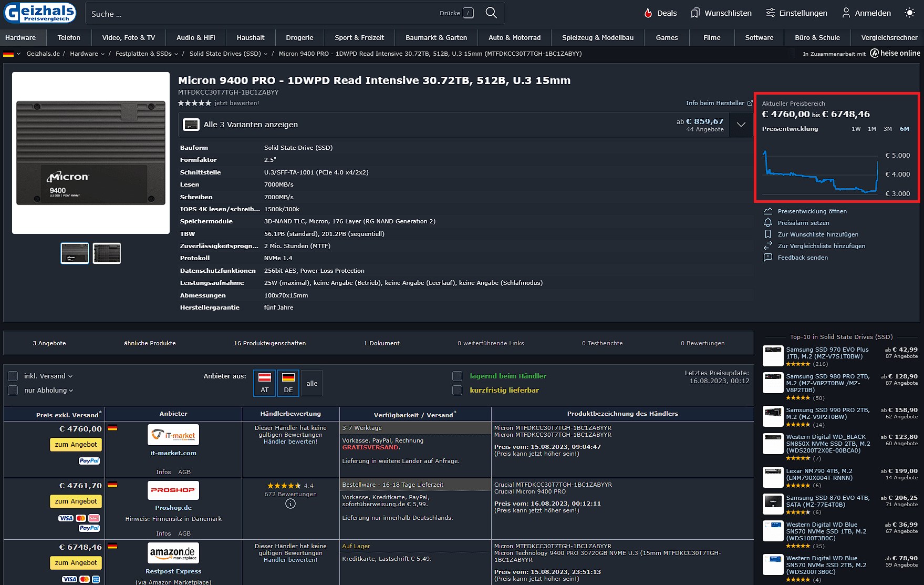
Task: Click Proshop info circle icon
Action: click(290, 504)
